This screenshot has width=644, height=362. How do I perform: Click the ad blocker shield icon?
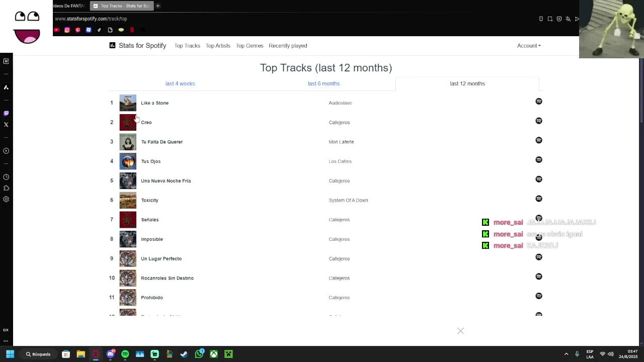click(x=559, y=19)
